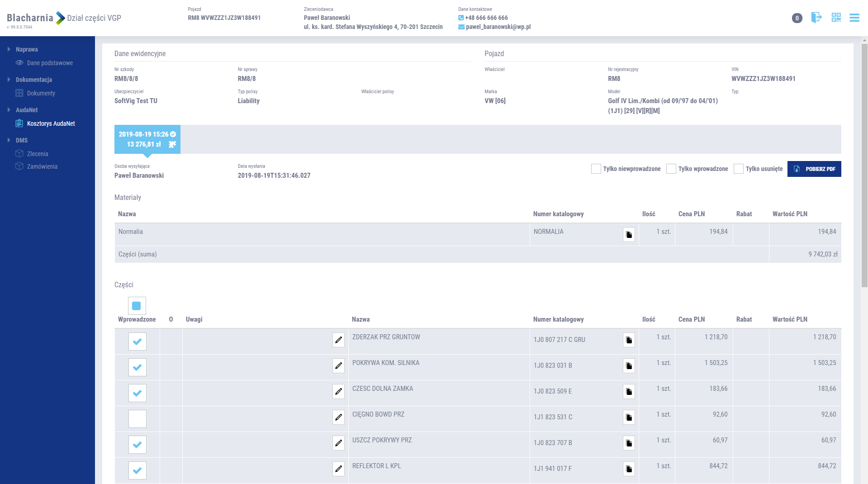Click the POBIERZ PDF button
This screenshot has width=868, height=484.
tap(814, 169)
